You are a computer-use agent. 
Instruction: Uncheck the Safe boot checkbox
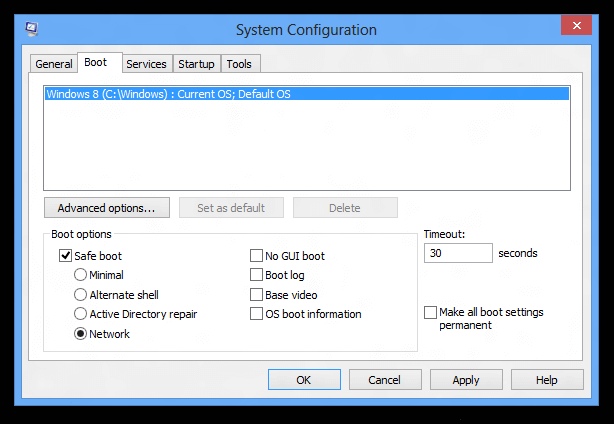tap(65, 256)
